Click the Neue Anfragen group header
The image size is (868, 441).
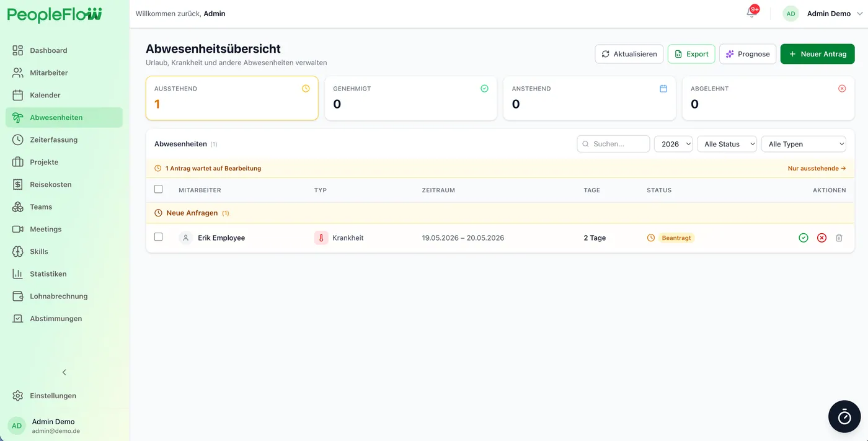click(500, 213)
